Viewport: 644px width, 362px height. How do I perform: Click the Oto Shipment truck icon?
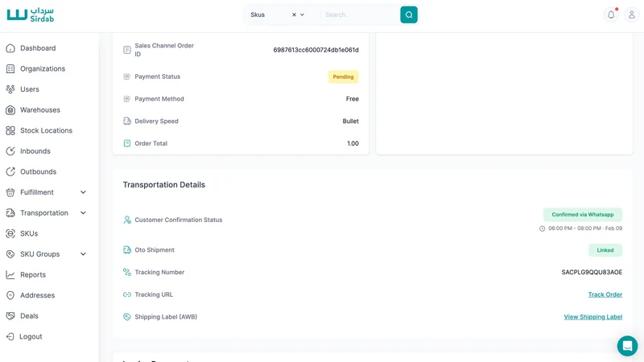(x=127, y=250)
